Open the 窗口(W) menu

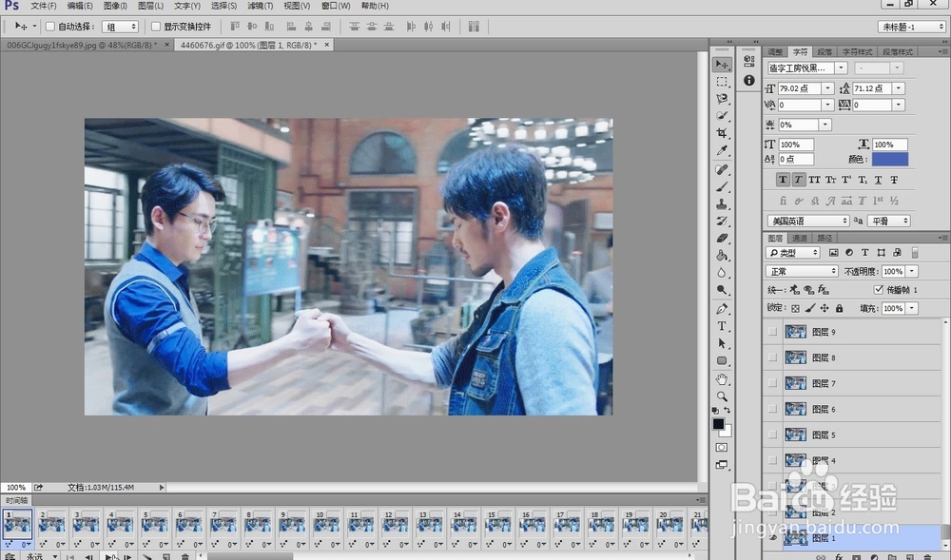click(x=336, y=6)
